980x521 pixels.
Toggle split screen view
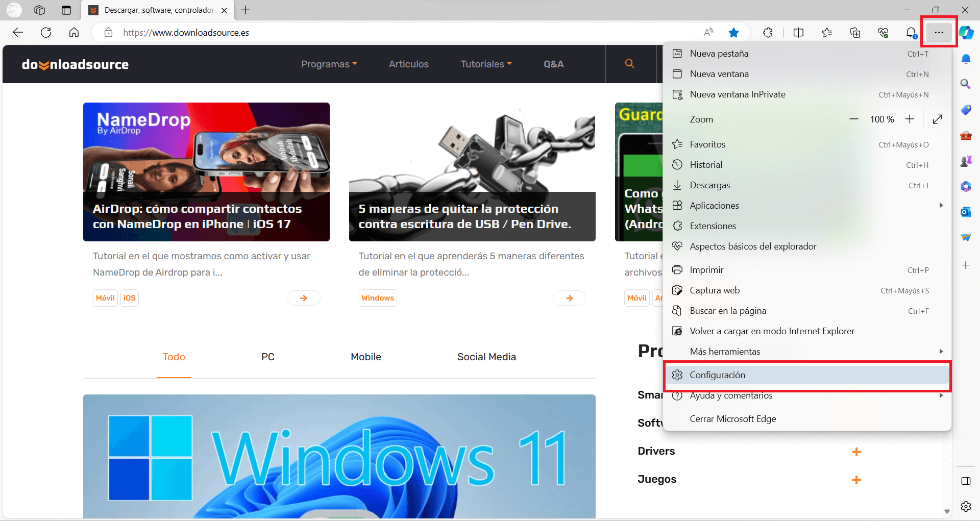(x=799, y=33)
